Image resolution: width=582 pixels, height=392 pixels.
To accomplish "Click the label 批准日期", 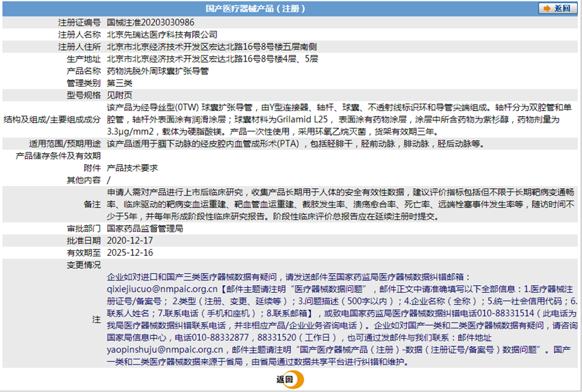I will pyautogui.click(x=84, y=241).
